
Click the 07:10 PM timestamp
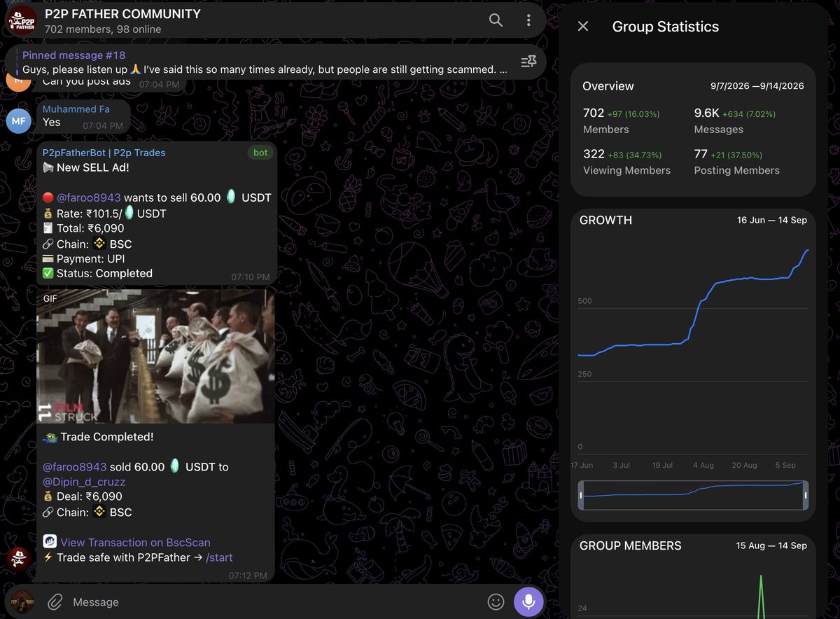(x=251, y=277)
